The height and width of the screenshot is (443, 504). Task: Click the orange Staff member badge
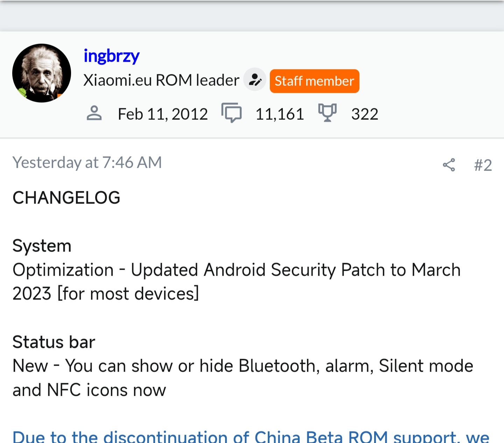tap(314, 81)
